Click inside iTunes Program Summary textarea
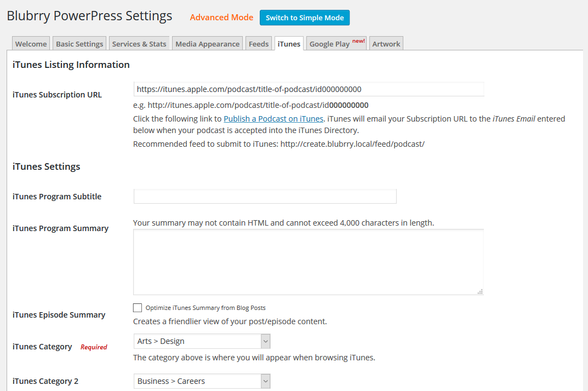This screenshot has width=588, height=391. tap(309, 262)
